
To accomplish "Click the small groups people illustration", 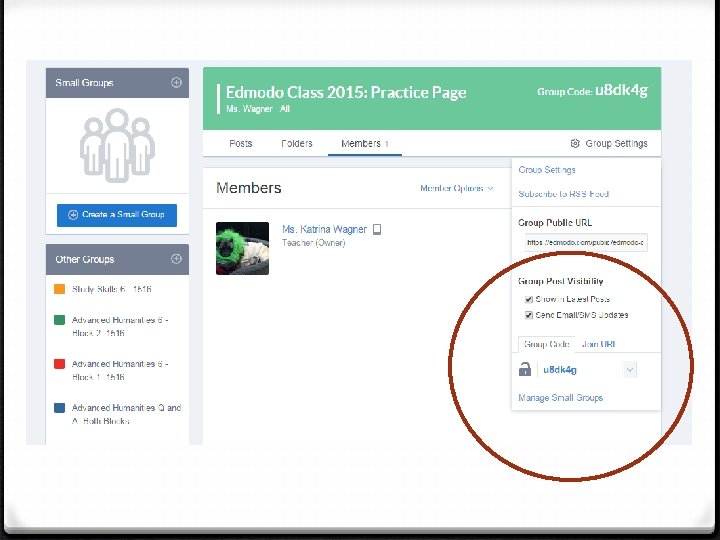I will [x=118, y=145].
